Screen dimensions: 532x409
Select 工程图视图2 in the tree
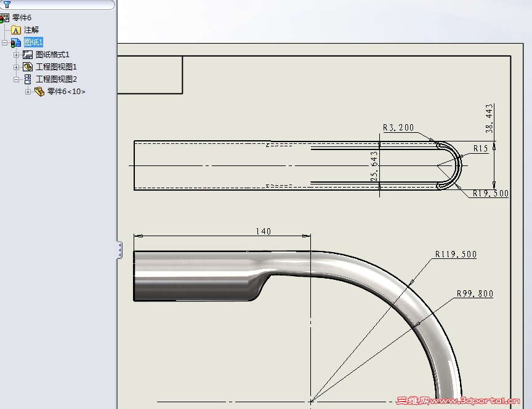click(56, 79)
